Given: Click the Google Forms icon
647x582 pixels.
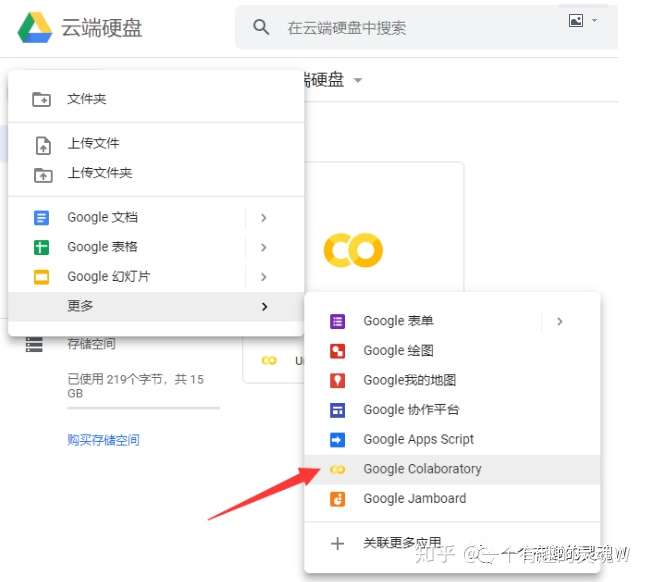Looking at the screenshot, I should (338, 321).
